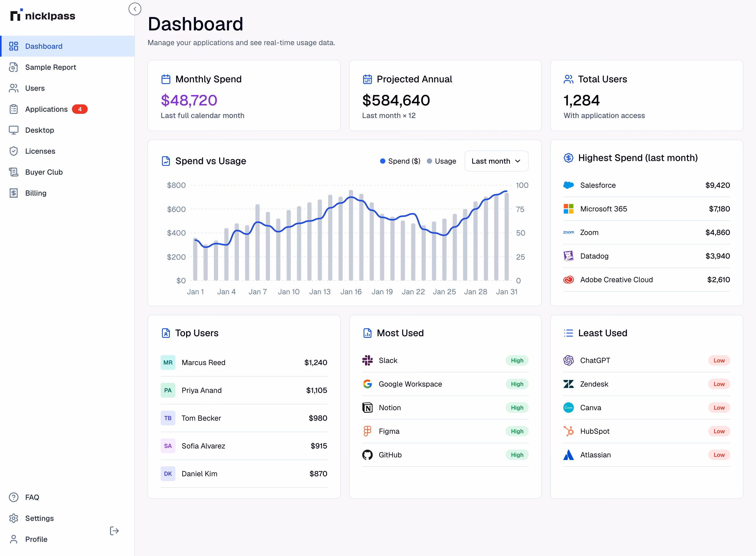Click the Figma logo icon
This screenshot has height=556, width=756.
tap(367, 431)
